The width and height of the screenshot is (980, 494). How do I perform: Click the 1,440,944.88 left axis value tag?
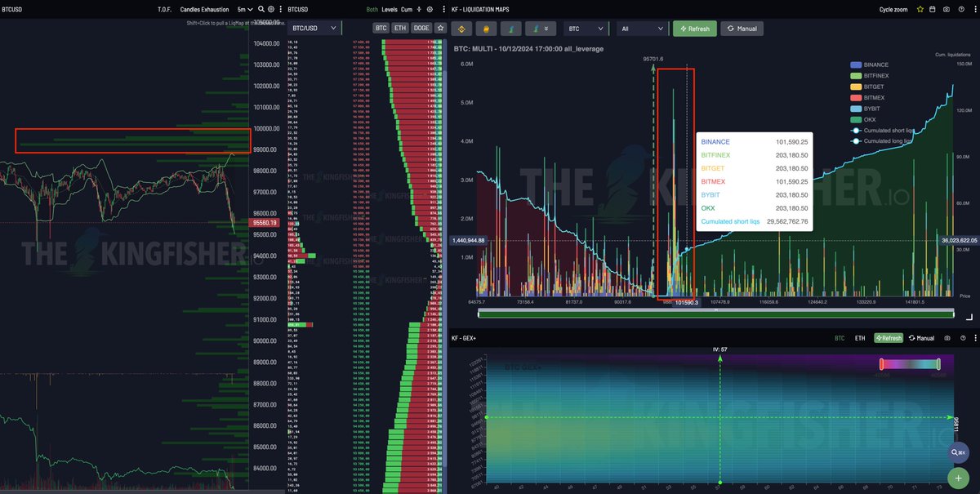(x=468, y=241)
